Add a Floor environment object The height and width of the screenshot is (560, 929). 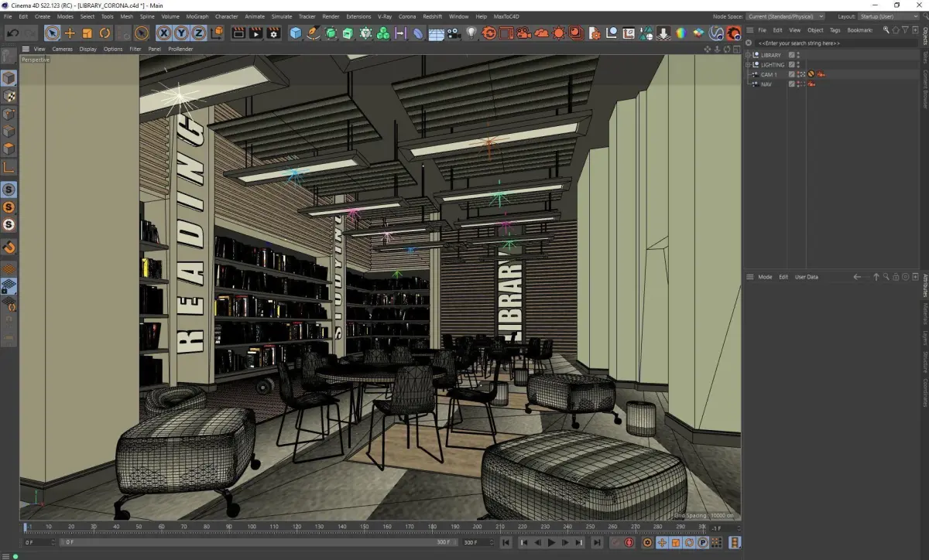pos(436,34)
